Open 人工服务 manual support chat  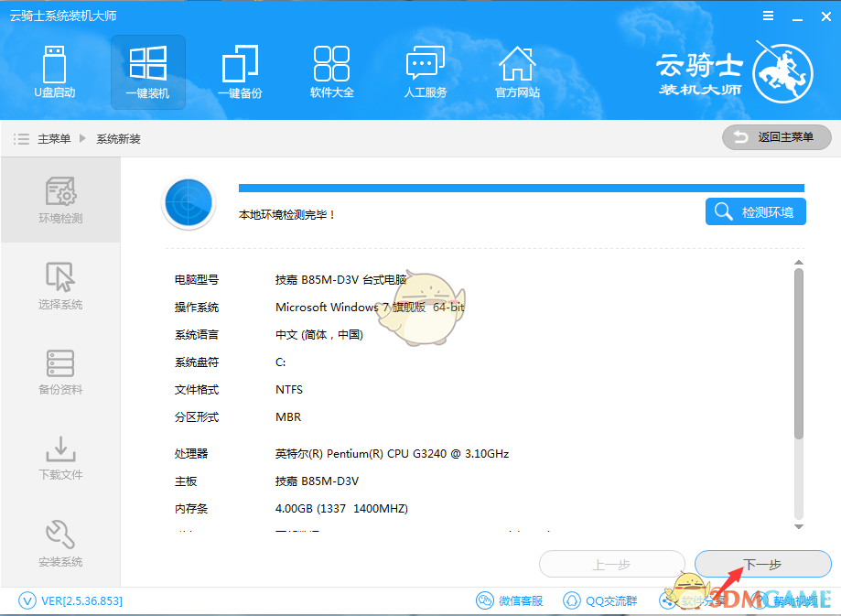pos(425,71)
